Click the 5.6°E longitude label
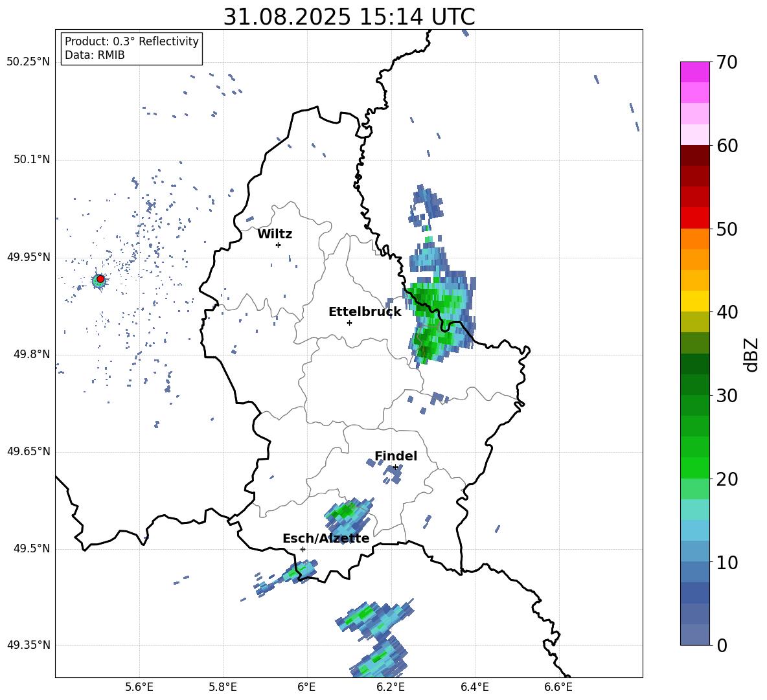The image size is (767, 700). (x=139, y=687)
